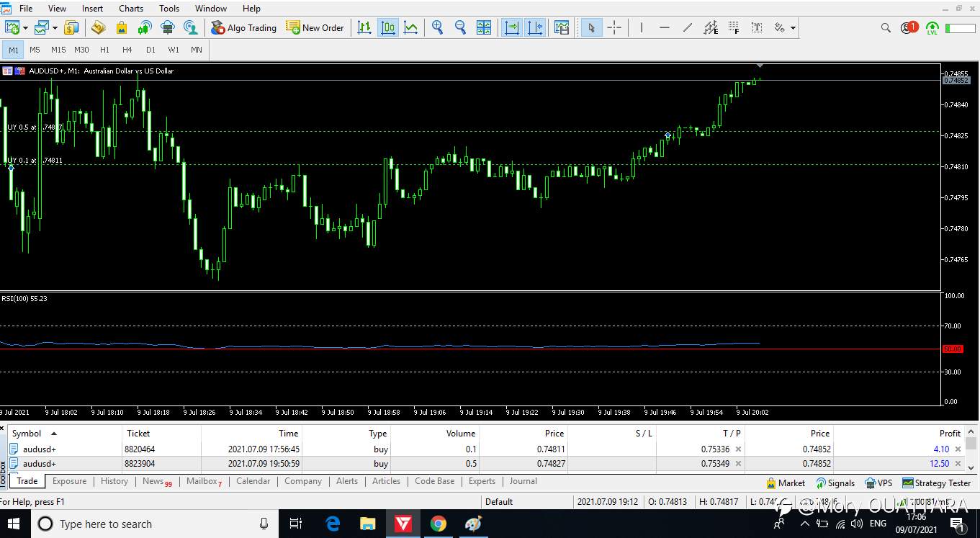Toggle Algo Trading on or off
Screen dimensions: 980x538
pyautogui.click(x=243, y=28)
